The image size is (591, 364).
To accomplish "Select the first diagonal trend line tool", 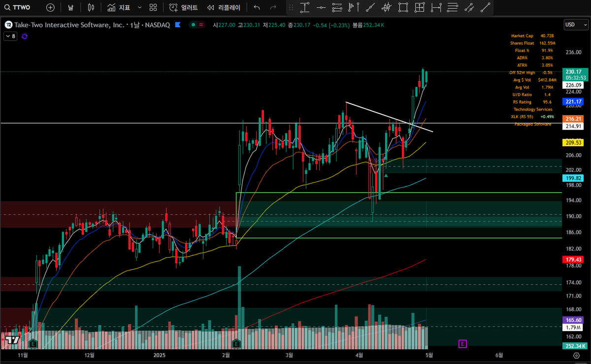I will [370, 7].
